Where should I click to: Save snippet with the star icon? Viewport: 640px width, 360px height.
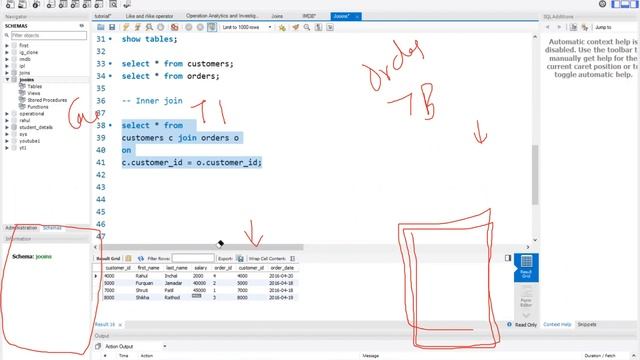point(282,27)
